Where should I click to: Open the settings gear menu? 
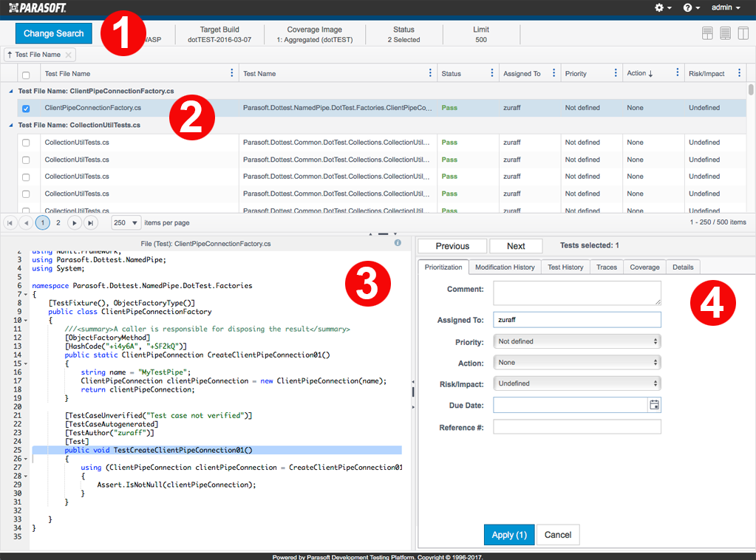coord(662,7)
